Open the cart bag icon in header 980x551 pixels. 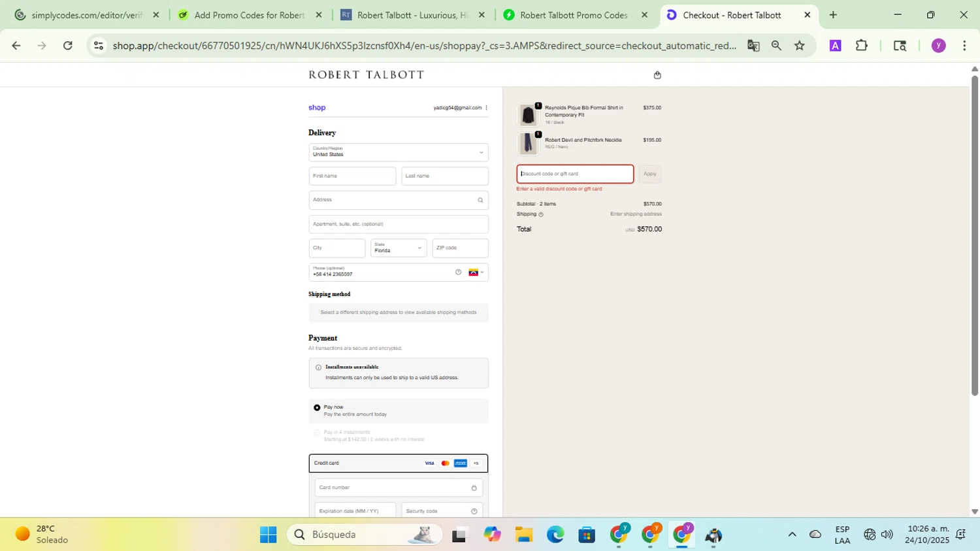pyautogui.click(x=657, y=75)
